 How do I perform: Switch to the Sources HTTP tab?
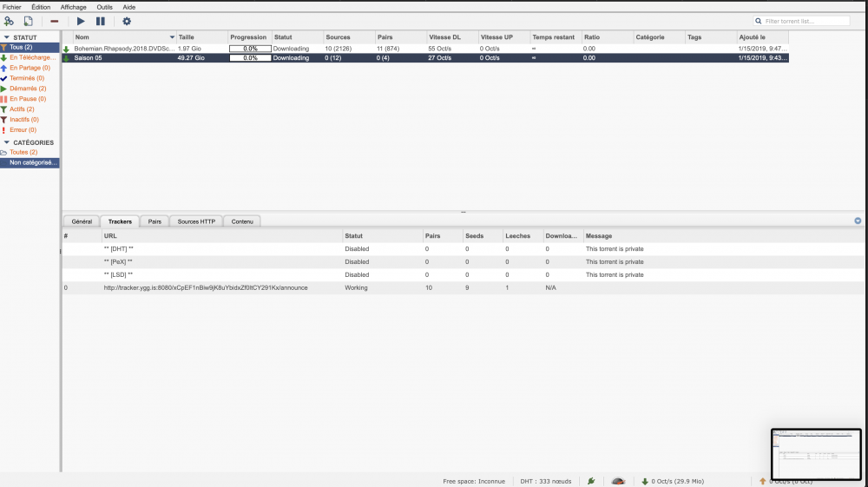tap(196, 221)
